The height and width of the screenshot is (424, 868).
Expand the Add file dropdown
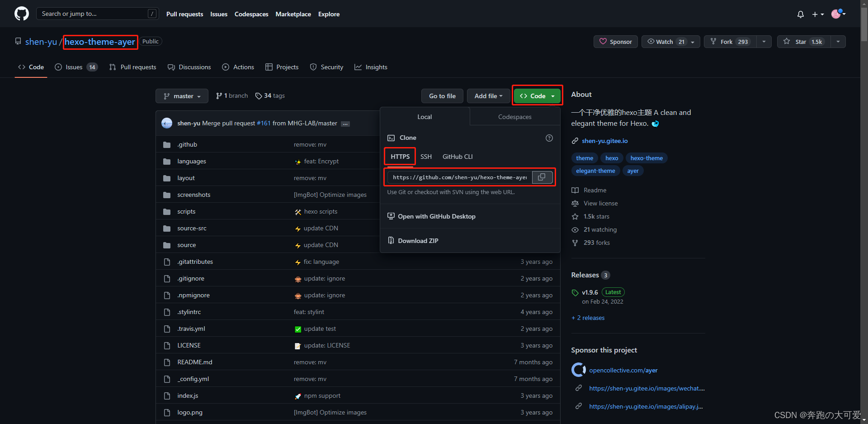click(488, 96)
